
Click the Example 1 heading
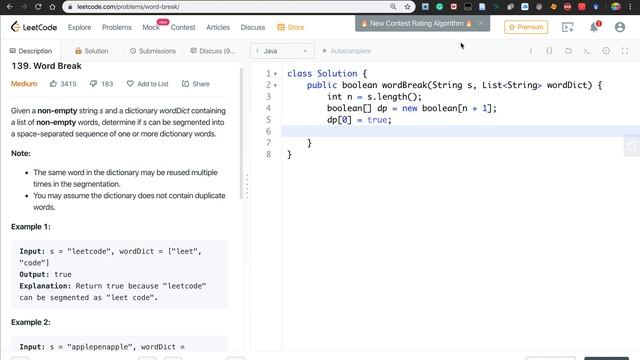pyautogui.click(x=31, y=227)
